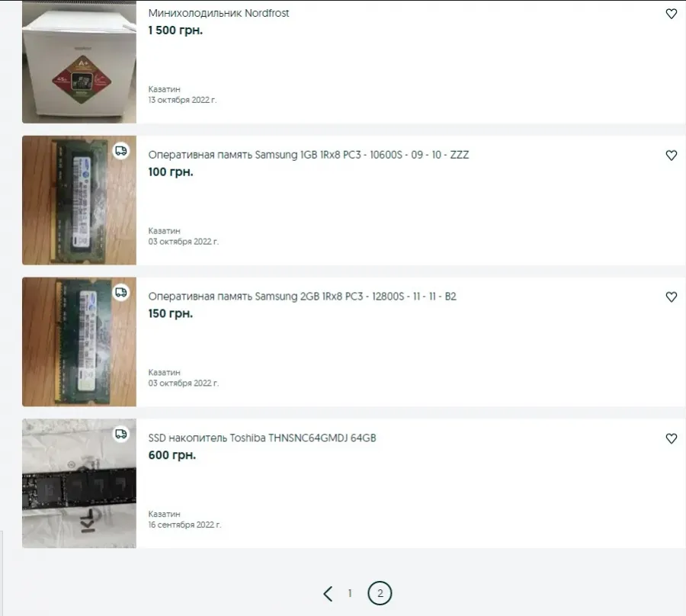686x616 pixels.
Task: Click the 1 500 грн. fridge price
Action: 175,30
